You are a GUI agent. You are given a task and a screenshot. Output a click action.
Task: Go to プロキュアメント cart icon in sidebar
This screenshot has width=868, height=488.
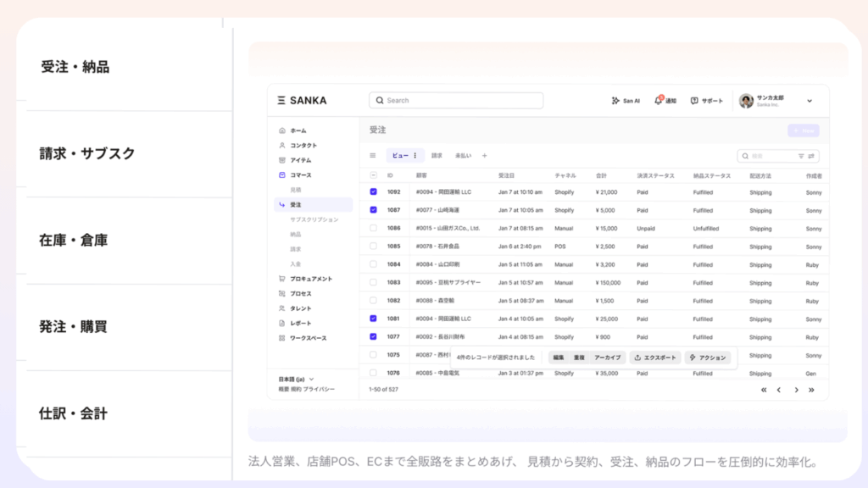coord(282,279)
